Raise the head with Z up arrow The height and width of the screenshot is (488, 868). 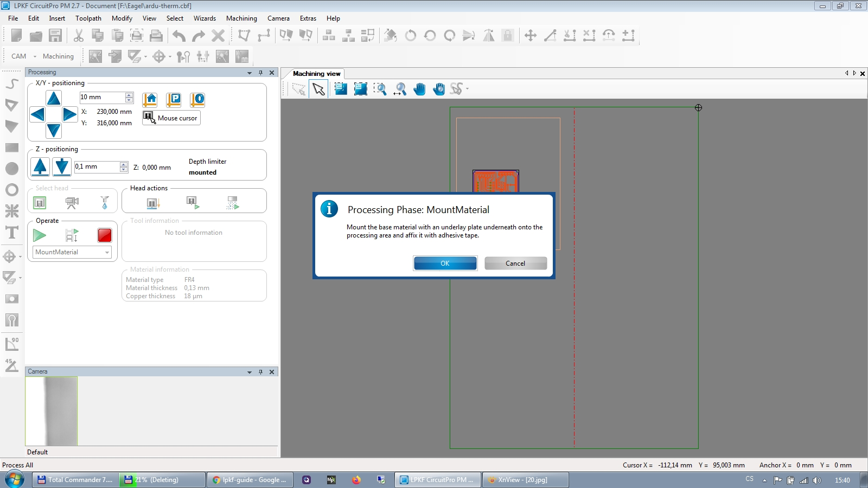(x=40, y=166)
